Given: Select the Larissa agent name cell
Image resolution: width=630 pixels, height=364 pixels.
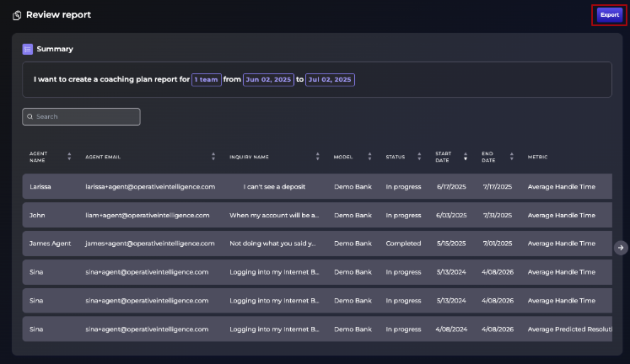Looking at the screenshot, I should [x=40, y=186].
